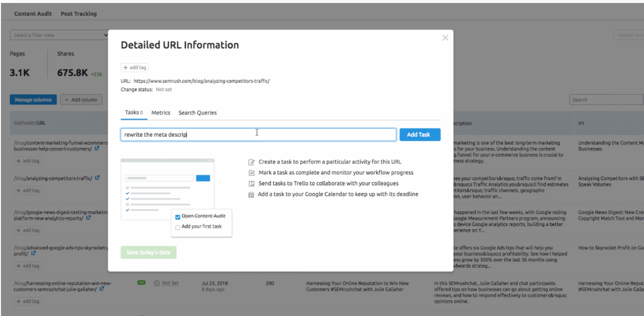Open the Select a filter view dropdown
The width and height of the screenshot is (644, 316).
(60, 35)
